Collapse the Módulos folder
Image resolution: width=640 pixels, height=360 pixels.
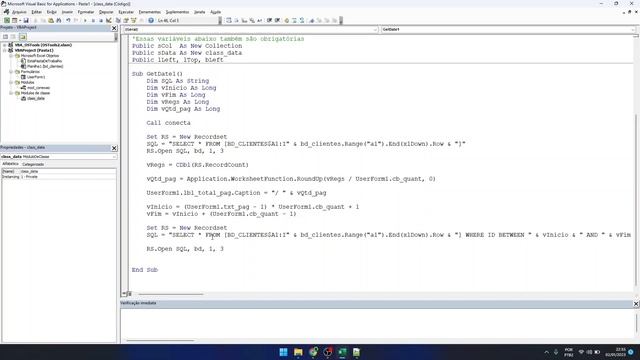click(x=11, y=82)
